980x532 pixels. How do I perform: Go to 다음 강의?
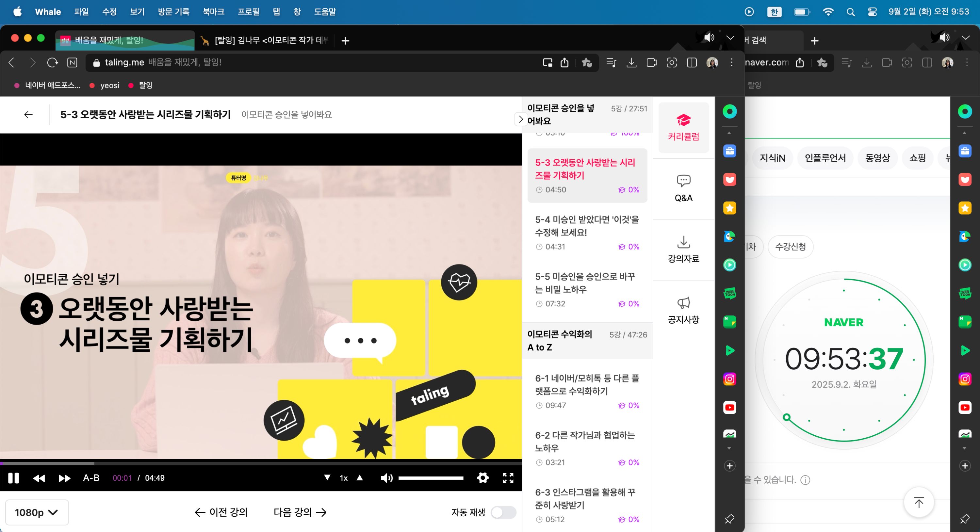[300, 512]
